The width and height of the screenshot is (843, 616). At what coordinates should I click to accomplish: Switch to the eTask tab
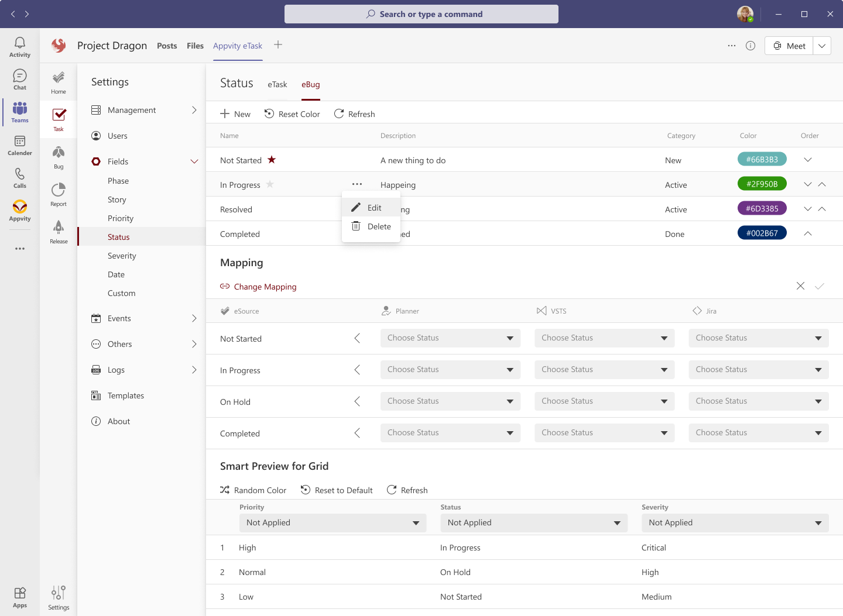click(277, 84)
